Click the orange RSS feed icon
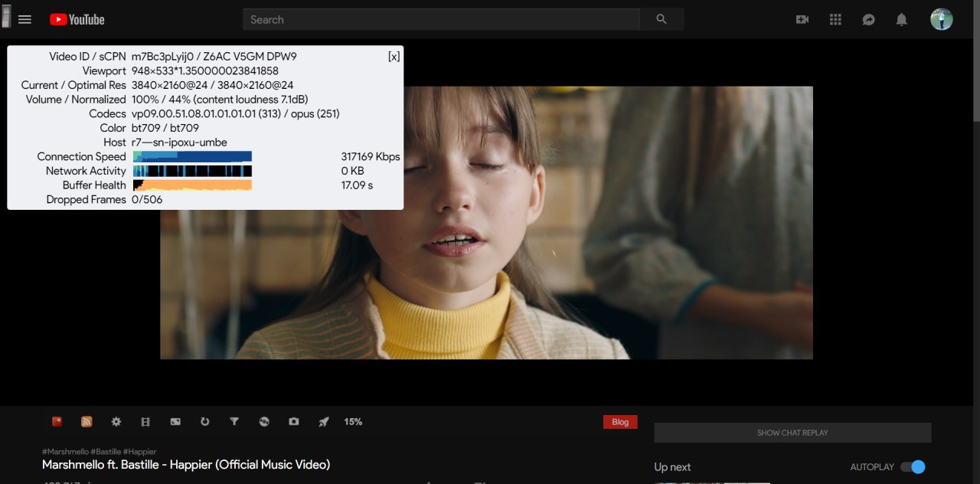 [x=87, y=422]
